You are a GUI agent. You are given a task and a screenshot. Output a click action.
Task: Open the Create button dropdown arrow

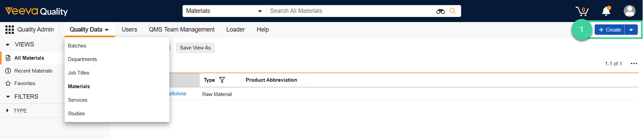631,30
